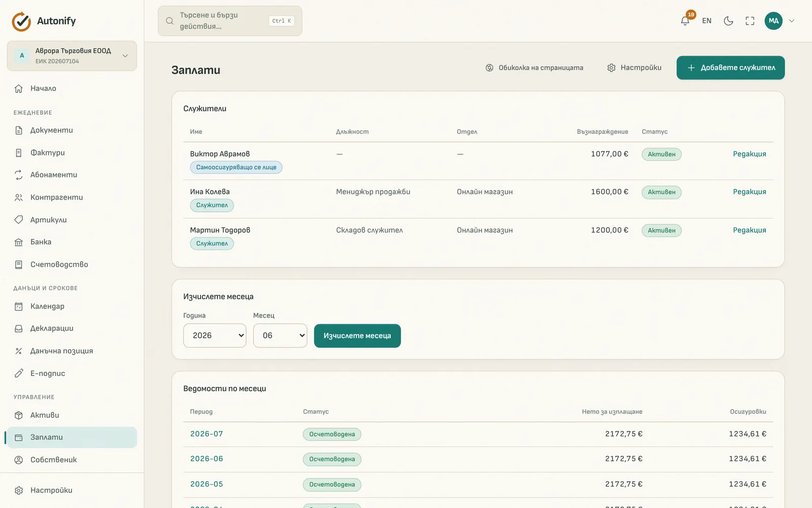The width and height of the screenshot is (812, 508).
Task: Open the notifications bell
Action: click(x=685, y=21)
